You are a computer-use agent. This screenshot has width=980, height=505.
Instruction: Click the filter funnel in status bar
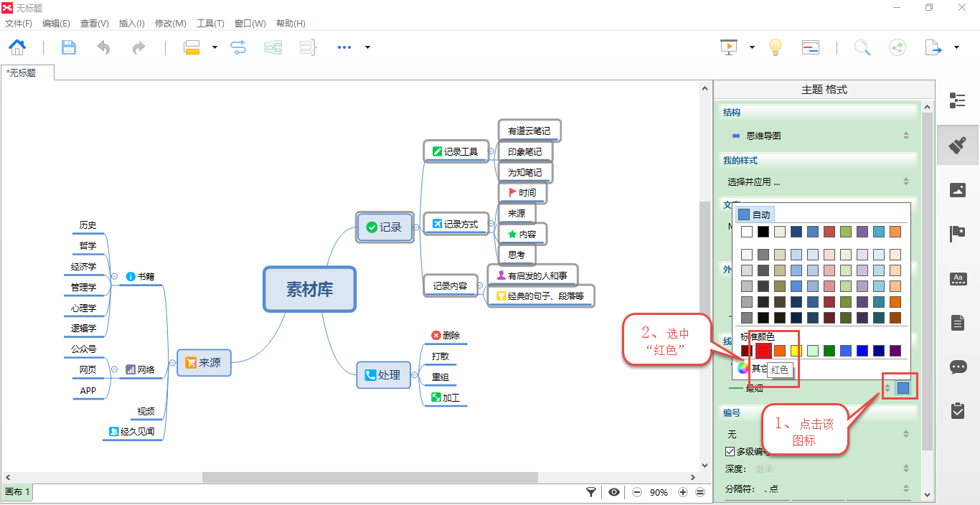[591, 492]
